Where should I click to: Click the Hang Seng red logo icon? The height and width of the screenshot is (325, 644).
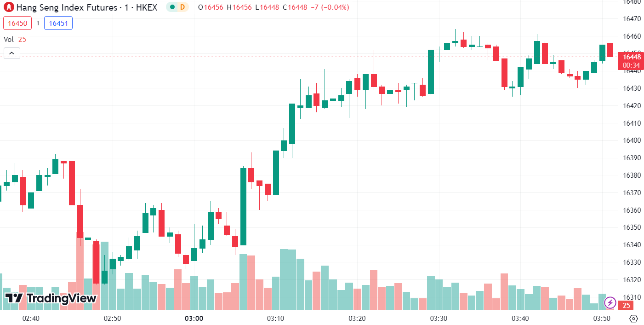point(9,7)
